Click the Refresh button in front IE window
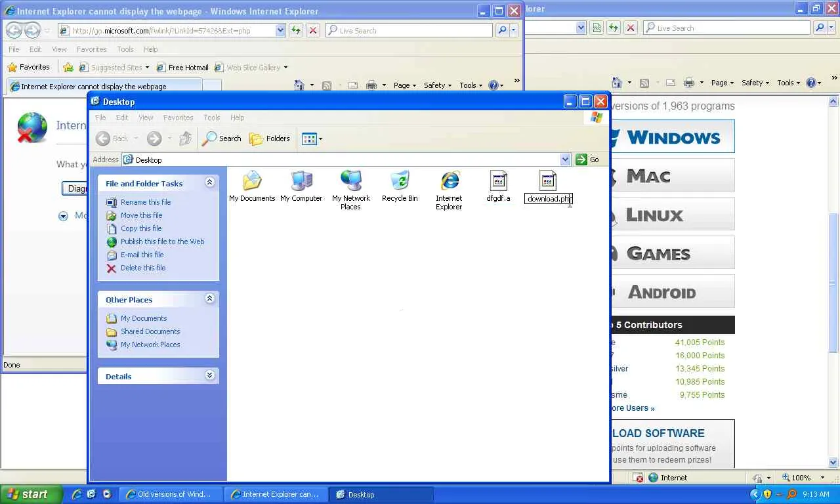The image size is (840, 504). tap(296, 30)
